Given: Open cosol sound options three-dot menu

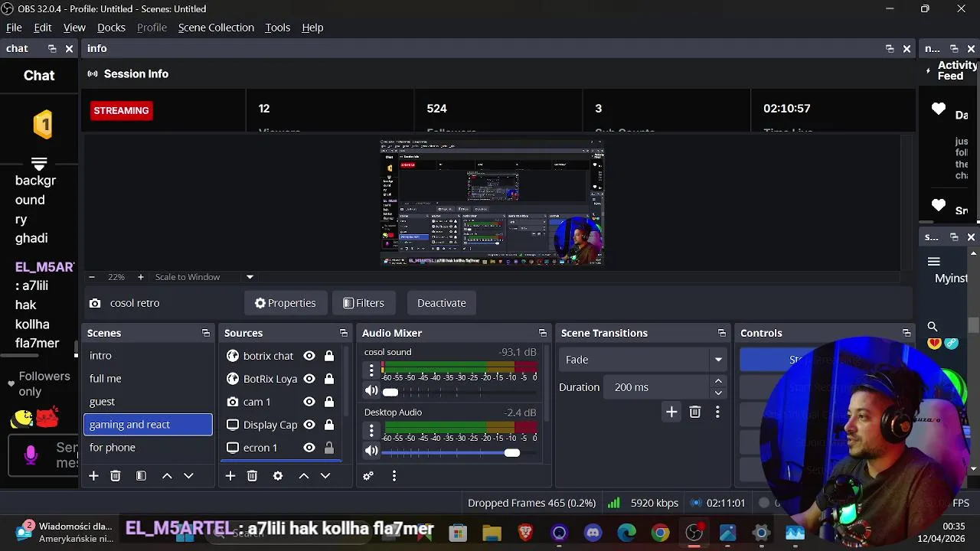Looking at the screenshot, I should (x=371, y=370).
